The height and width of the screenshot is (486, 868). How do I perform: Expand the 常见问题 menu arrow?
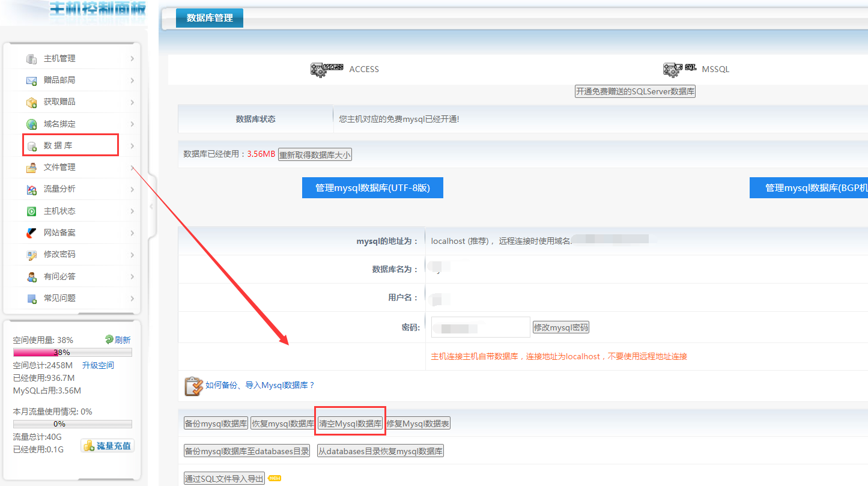click(x=132, y=299)
